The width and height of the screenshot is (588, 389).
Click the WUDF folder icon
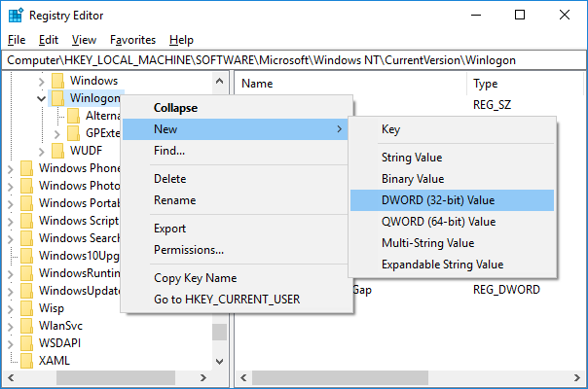pos(58,151)
